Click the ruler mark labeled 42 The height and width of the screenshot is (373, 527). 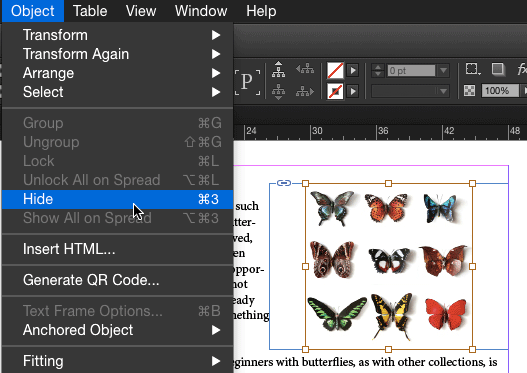click(x=449, y=131)
